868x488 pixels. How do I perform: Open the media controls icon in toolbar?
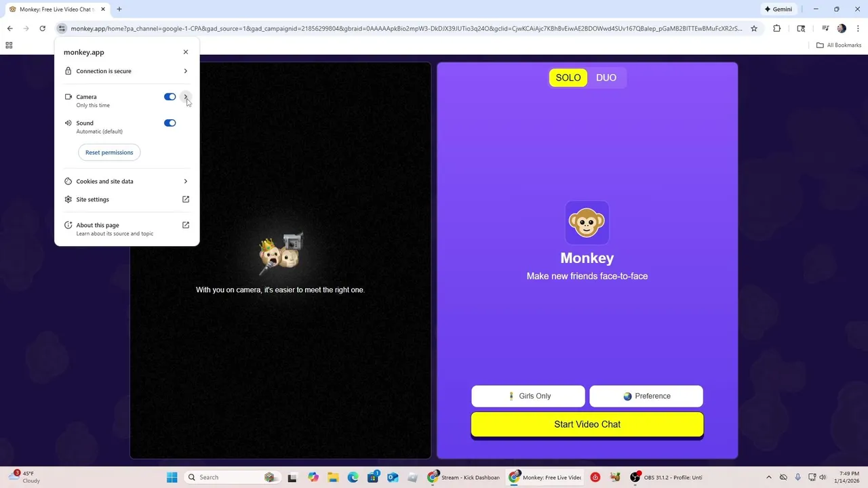click(x=825, y=28)
